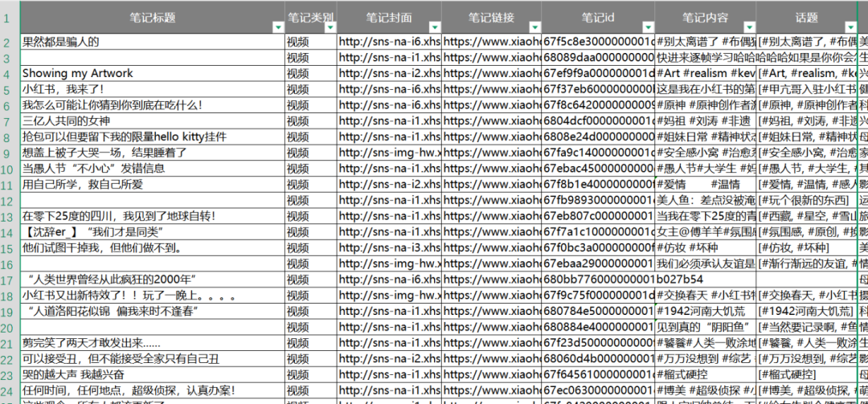Image resolution: width=868 pixels, height=404 pixels.
Task: Select the title cell '小红书，我来了！'
Action: pyautogui.click(x=152, y=89)
